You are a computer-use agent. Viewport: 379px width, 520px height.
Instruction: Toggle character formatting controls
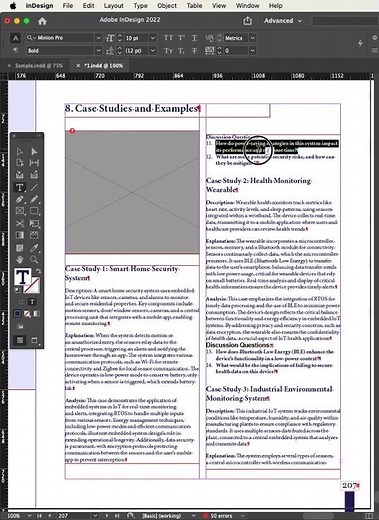pos(15,38)
